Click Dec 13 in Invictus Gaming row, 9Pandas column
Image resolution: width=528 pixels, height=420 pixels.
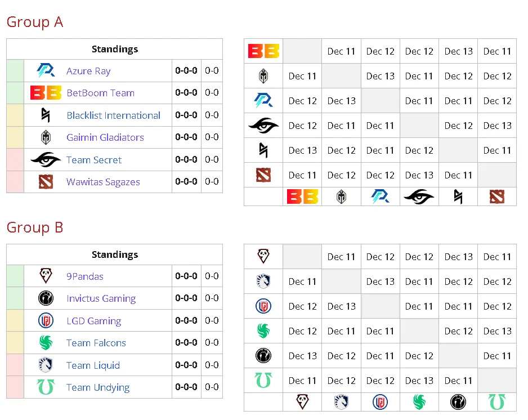pyautogui.click(x=302, y=356)
